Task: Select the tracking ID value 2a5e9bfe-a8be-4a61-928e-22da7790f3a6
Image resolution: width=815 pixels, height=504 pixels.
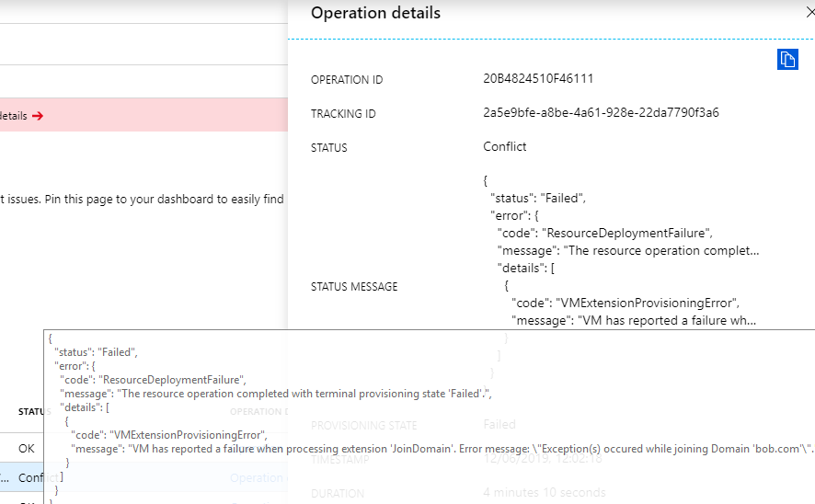Action: [601, 112]
